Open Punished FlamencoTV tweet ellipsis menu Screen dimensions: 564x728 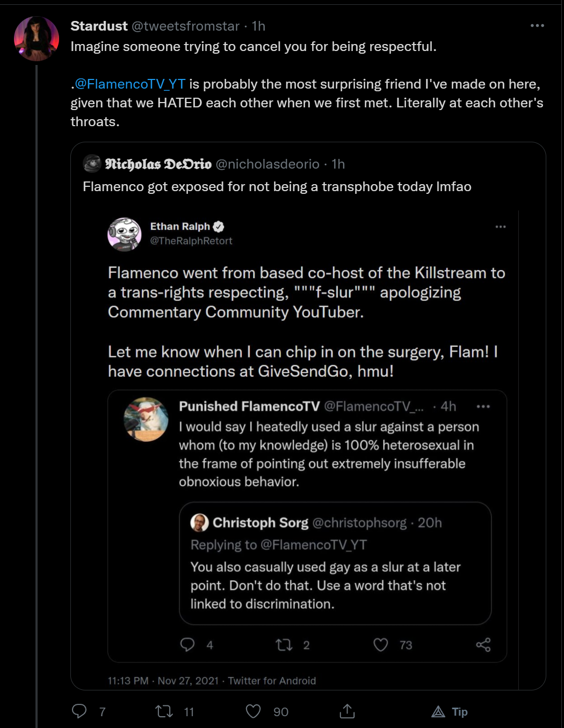pyautogui.click(x=483, y=406)
